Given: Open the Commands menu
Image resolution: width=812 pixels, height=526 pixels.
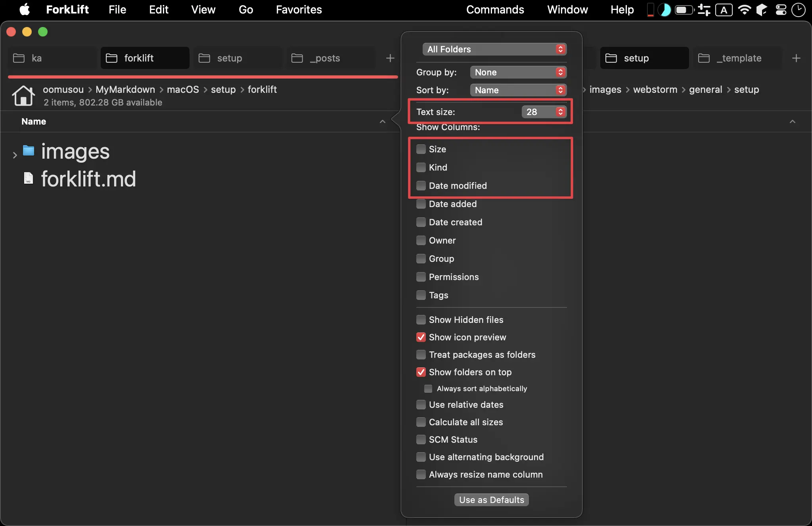Looking at the screenshot, I should pyautogui.click(x=495, y=10).
